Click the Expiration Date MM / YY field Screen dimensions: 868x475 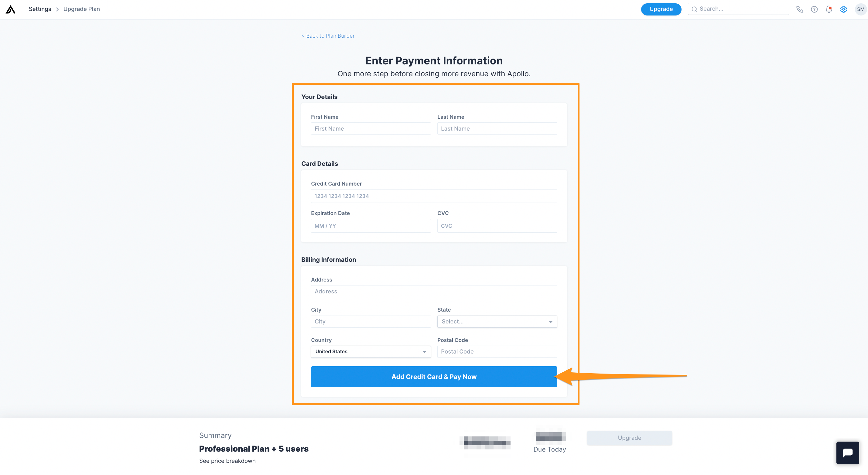click(371, 226)
